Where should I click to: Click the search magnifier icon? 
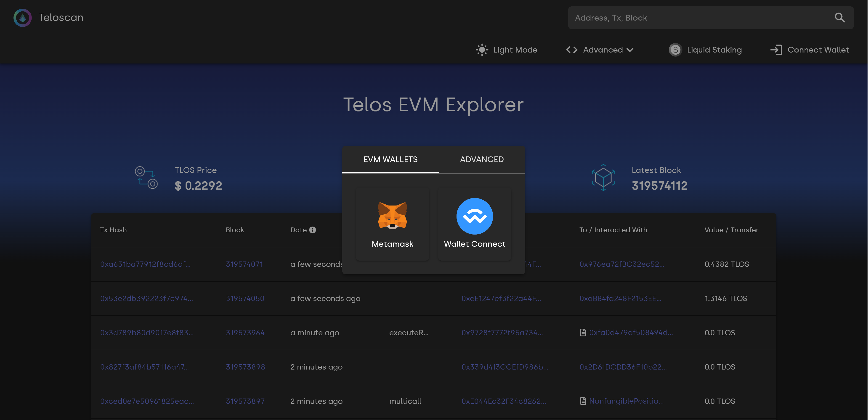[x=840, y=17]
